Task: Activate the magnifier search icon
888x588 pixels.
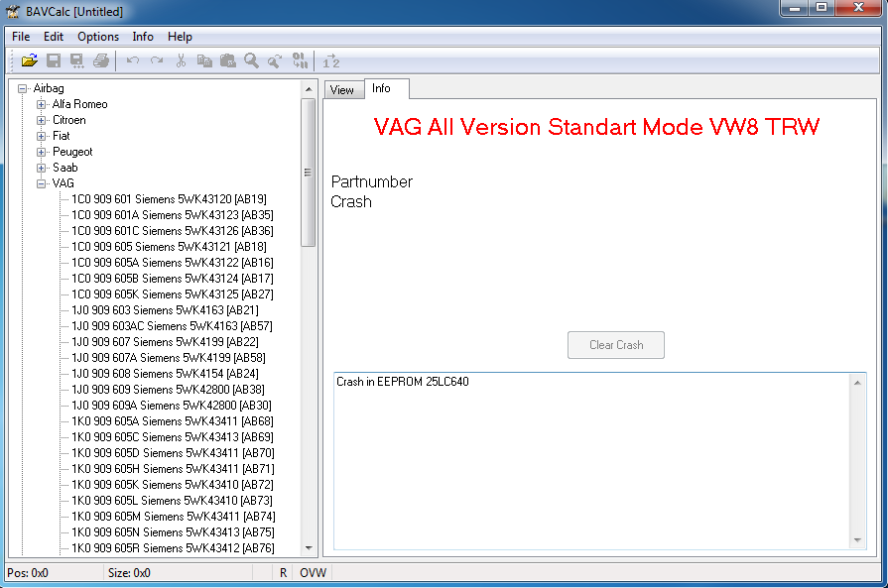Action: point(251,60)
